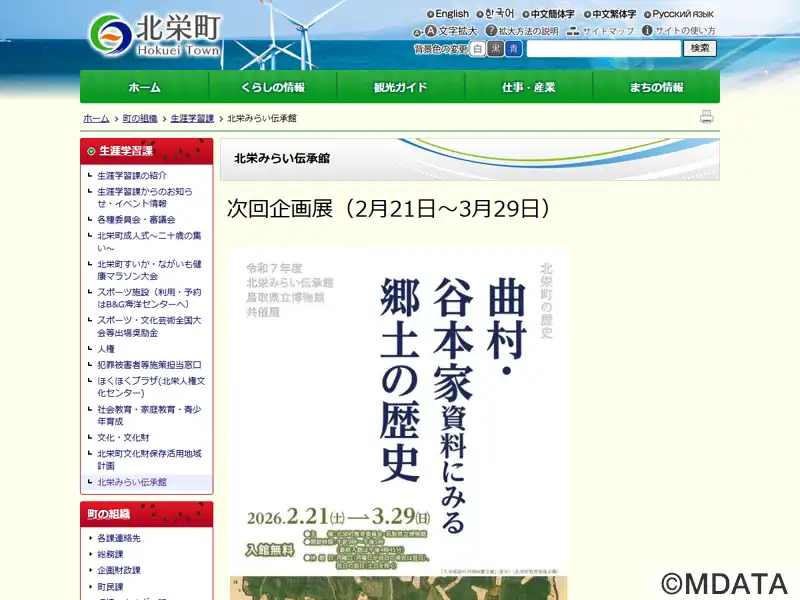Set background color to white (白)

[x=478, y=49]
